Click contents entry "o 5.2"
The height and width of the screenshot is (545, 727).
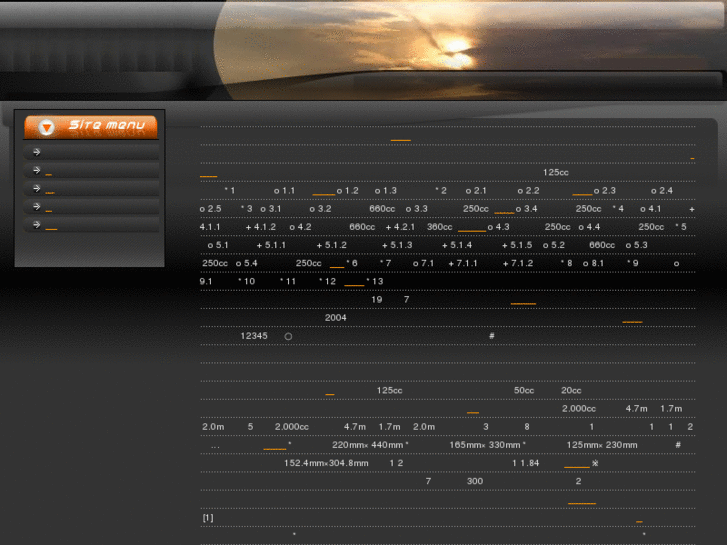point(554,245)
